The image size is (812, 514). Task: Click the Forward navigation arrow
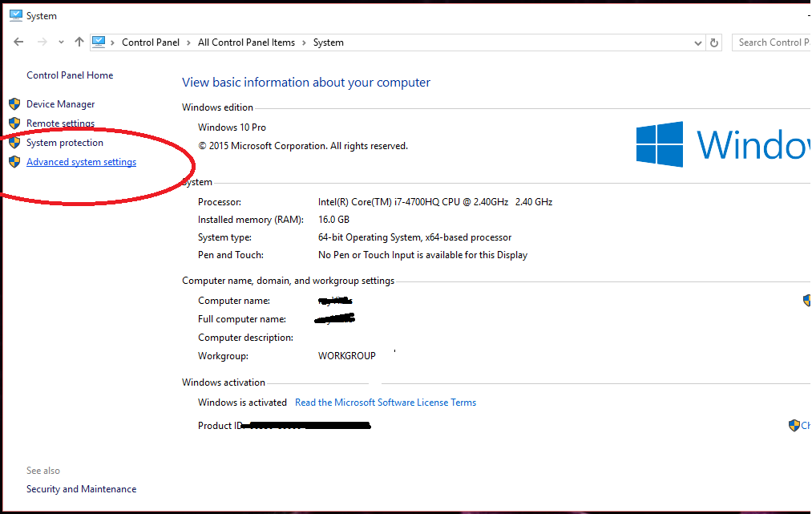pos(42,42)
